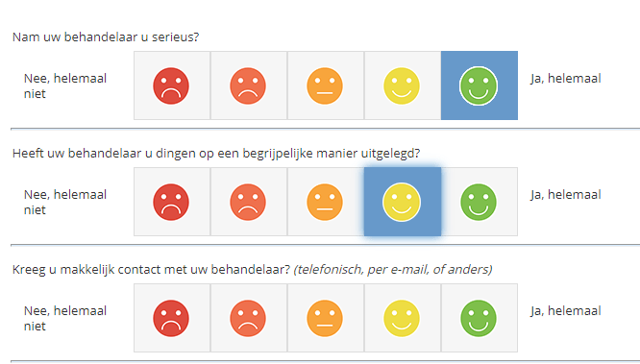Image resolution: width=640 pixels, height=364 pixels.
Task: Click selected green smiley in 'serieus' question
Action: point(480,85)
